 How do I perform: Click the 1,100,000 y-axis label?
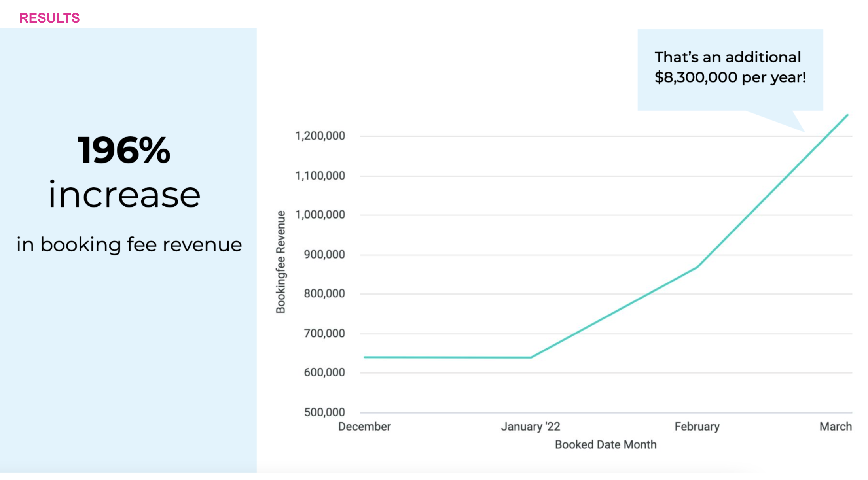[320, 176]
